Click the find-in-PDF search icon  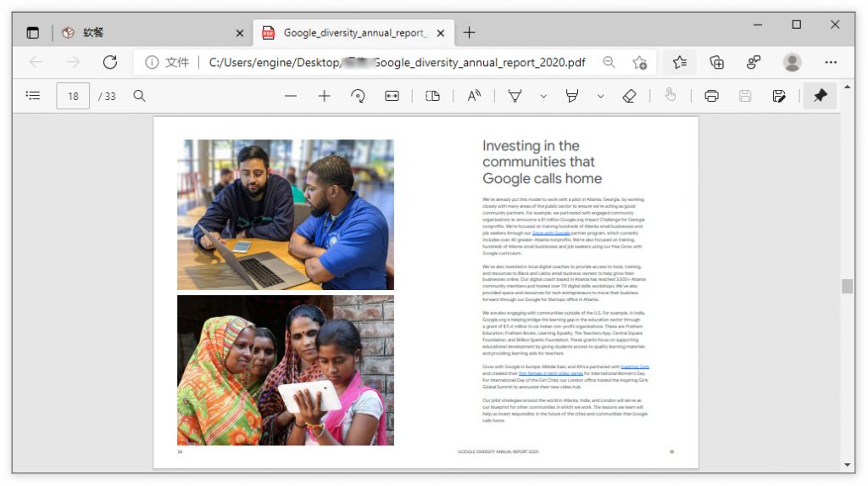pos(139,96)
